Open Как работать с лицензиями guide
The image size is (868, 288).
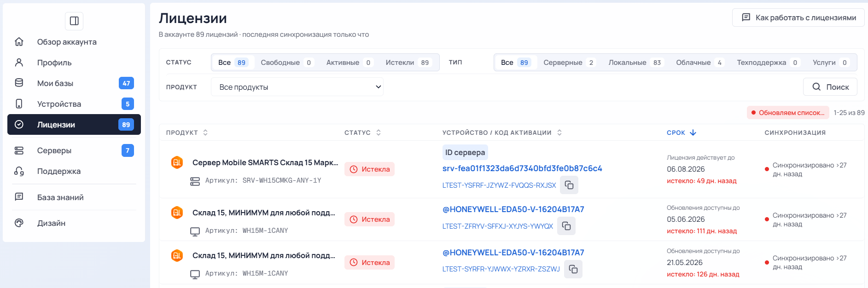(x=798, y=17)
